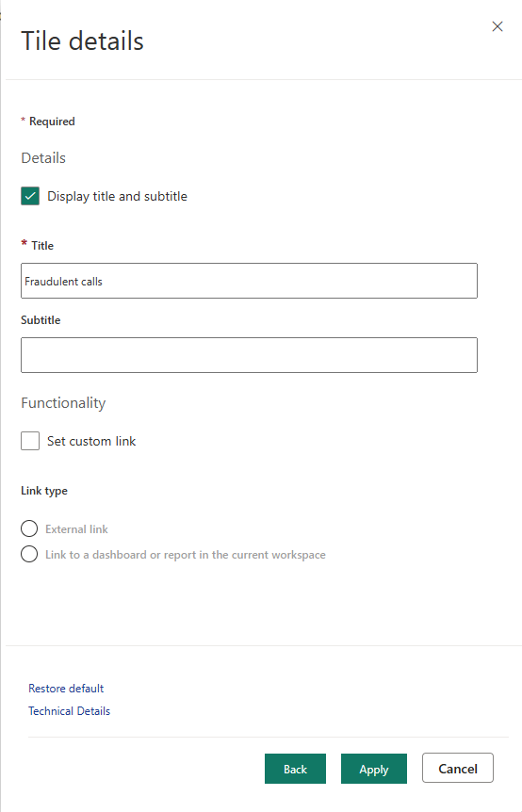
Task: Click into the empty Subtitle text box
Action: (x=249, y=355)
